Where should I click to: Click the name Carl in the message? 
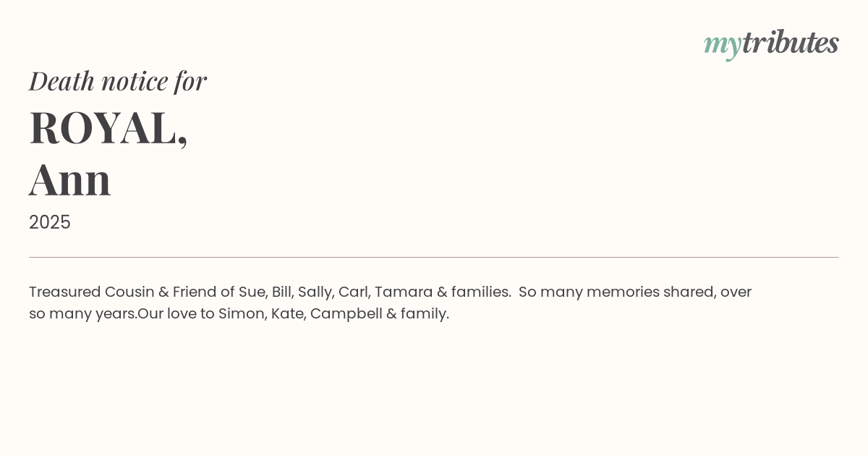pos(353,292)
